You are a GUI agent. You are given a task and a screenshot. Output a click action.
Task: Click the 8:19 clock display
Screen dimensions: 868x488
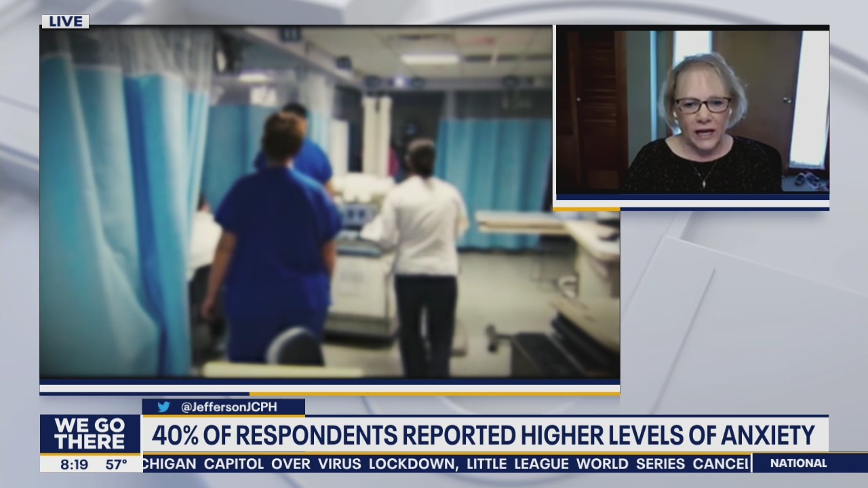tap(72, 464)
